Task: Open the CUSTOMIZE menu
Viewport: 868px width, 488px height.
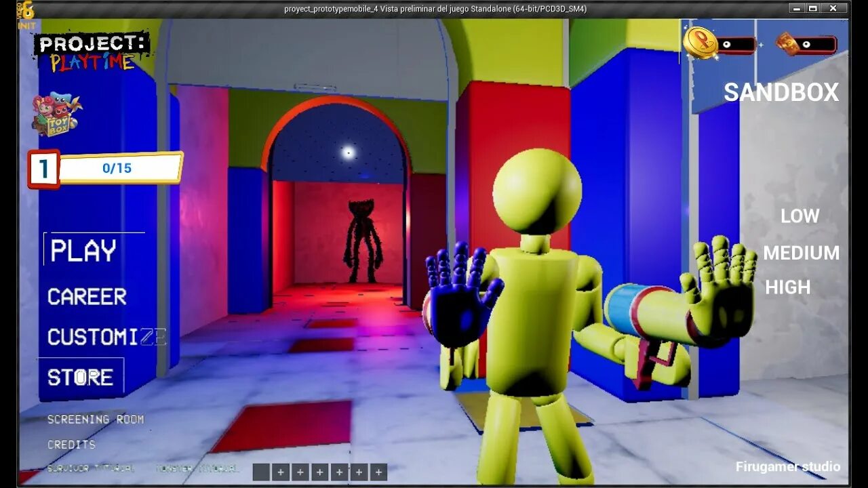Action: coord(106,337)
